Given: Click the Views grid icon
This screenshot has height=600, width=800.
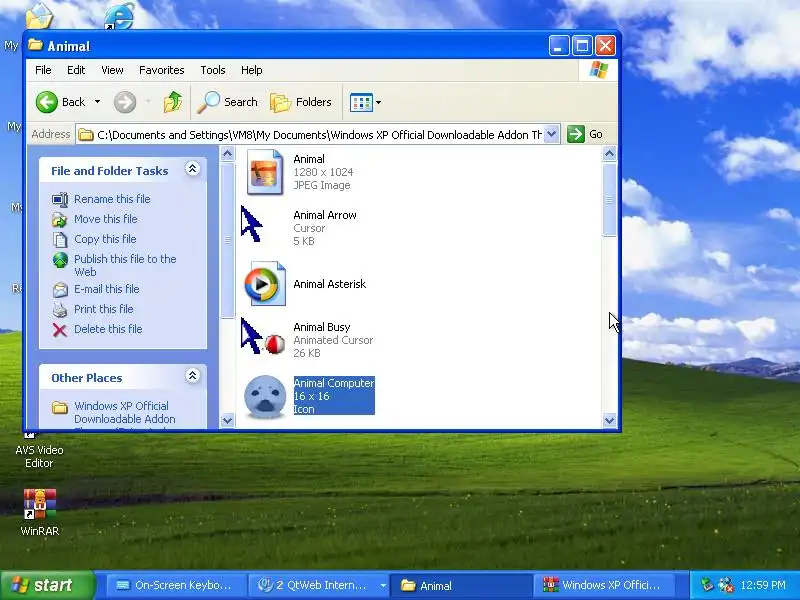Looking at the screenshot, I should tap(361, 103).
